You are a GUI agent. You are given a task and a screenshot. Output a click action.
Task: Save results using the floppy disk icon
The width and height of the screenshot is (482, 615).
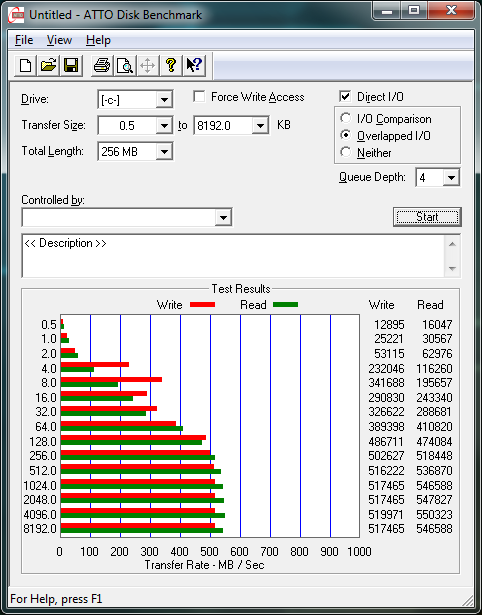pos(71,65)
